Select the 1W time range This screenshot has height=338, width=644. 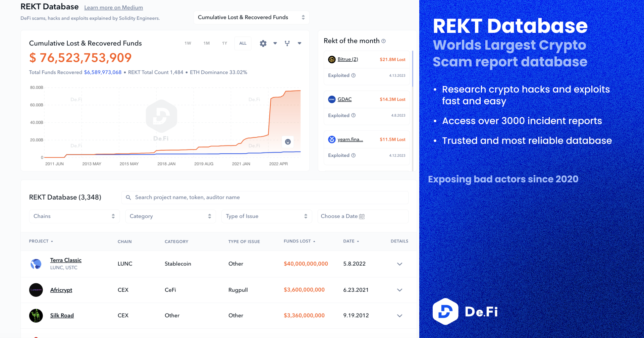tap(188, 43)
